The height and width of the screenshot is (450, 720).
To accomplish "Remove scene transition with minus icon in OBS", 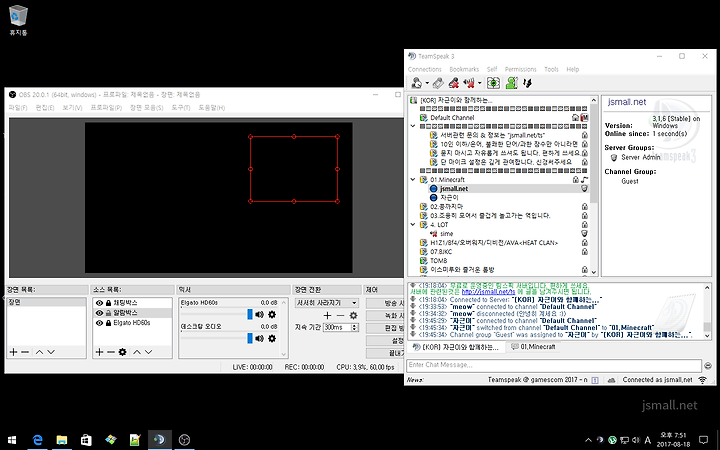I will tap(340, 315).
